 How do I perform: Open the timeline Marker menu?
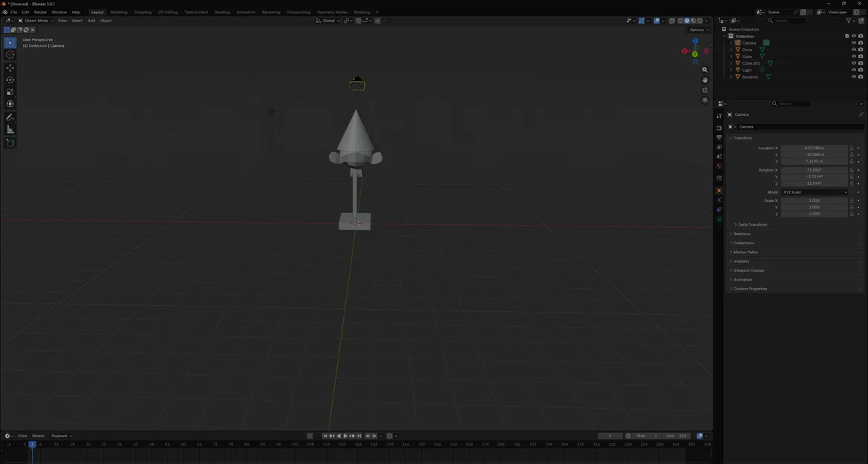point(38,436)
